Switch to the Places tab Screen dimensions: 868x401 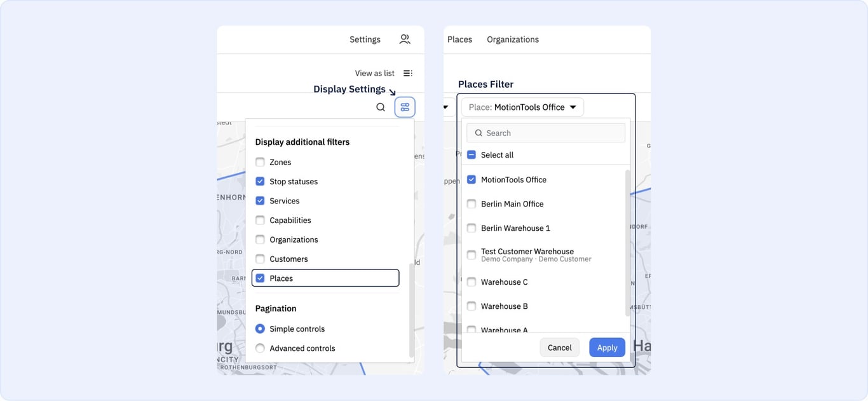pyautogui.click(x=459, y=39)
